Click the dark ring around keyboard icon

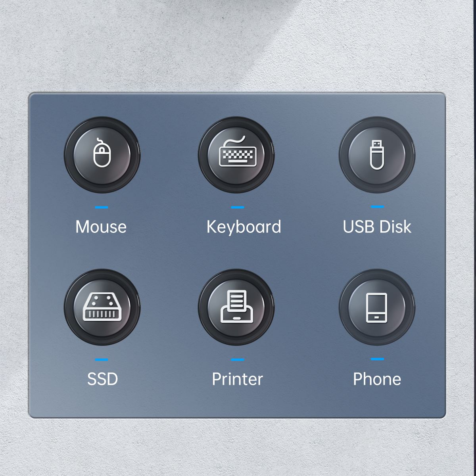pyautogui.click(x=203, y=155)
